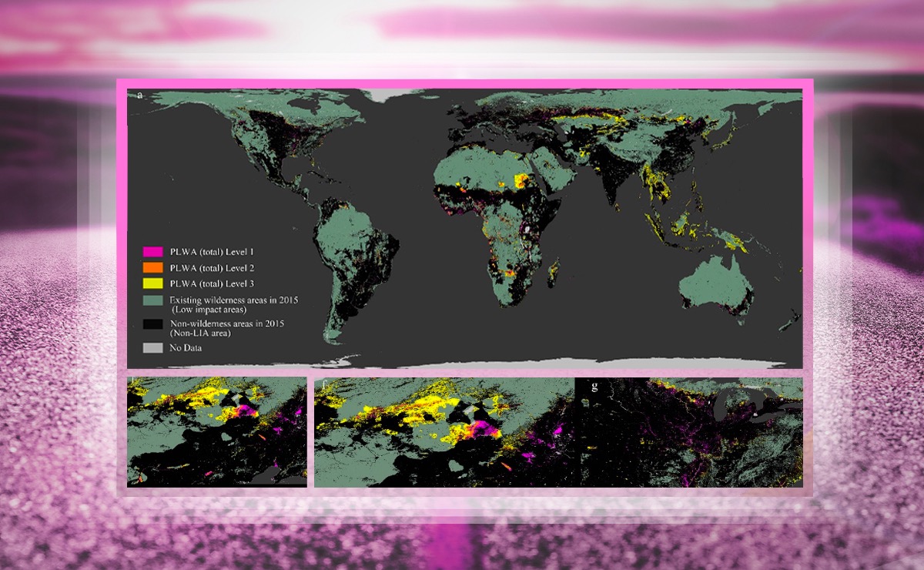924x570 pixels.
Task: Select the black non-wilderness areas legend swatch
Action: pyautogui.click(x=152, y=325)
